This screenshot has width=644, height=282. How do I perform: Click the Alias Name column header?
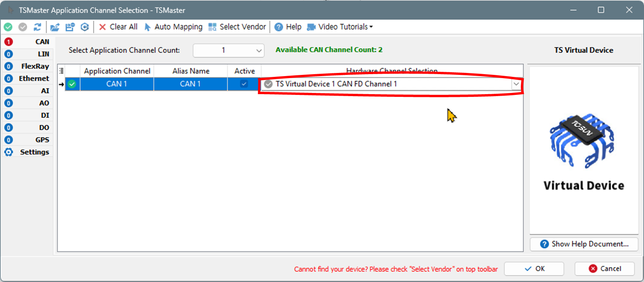pyautogui.click(x=191, y=71)
